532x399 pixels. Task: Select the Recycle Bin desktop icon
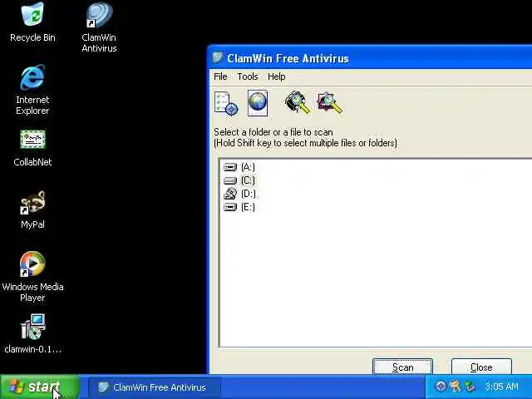[x=32, y=22]
